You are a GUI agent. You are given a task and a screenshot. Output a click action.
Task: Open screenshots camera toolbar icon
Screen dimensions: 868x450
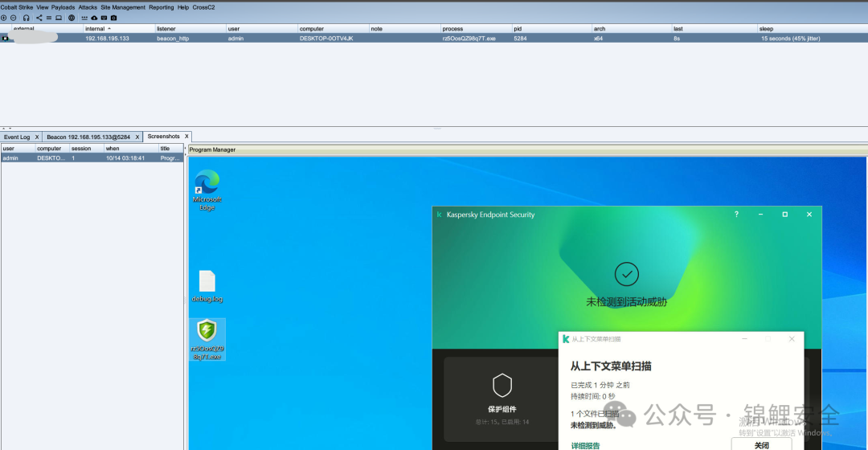click(113, 18)
